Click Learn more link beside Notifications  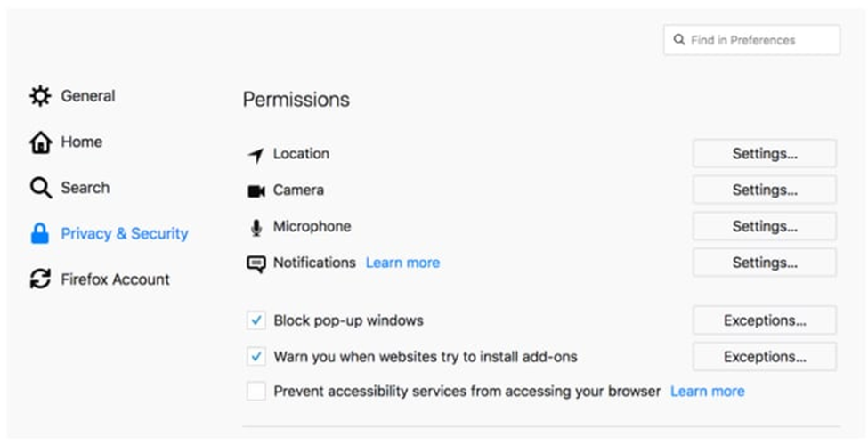coord(402,263)
